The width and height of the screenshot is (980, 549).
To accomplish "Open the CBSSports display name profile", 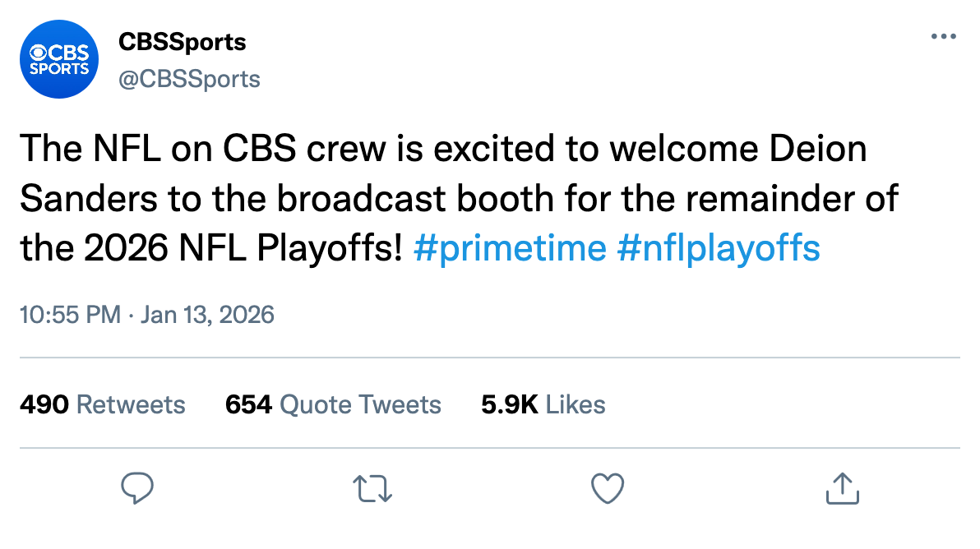I will click(x=183, y=41).
